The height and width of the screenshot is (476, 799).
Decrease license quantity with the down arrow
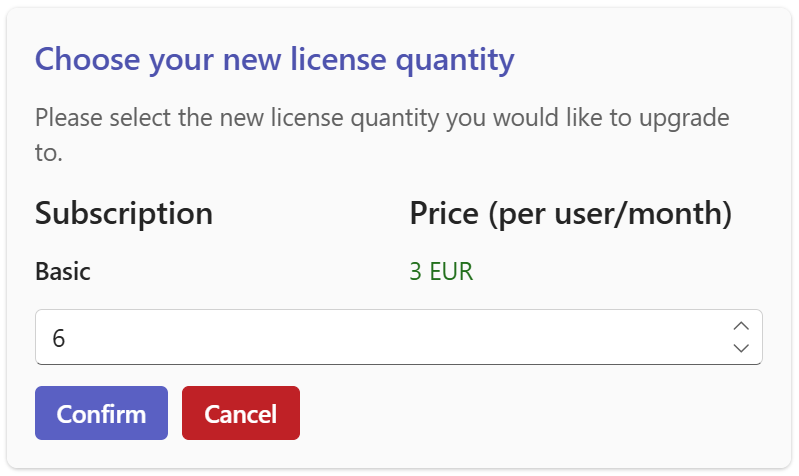tap(741, 348)
